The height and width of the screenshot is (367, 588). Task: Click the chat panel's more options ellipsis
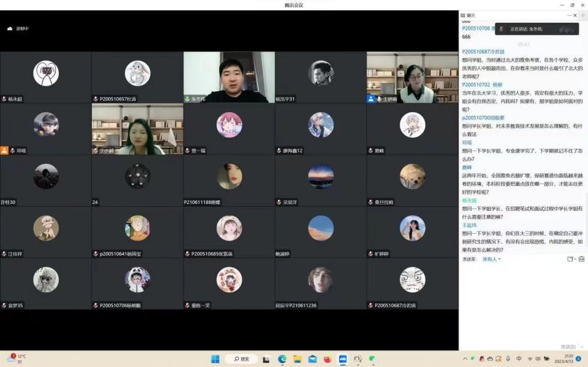(x=569, y=15)
